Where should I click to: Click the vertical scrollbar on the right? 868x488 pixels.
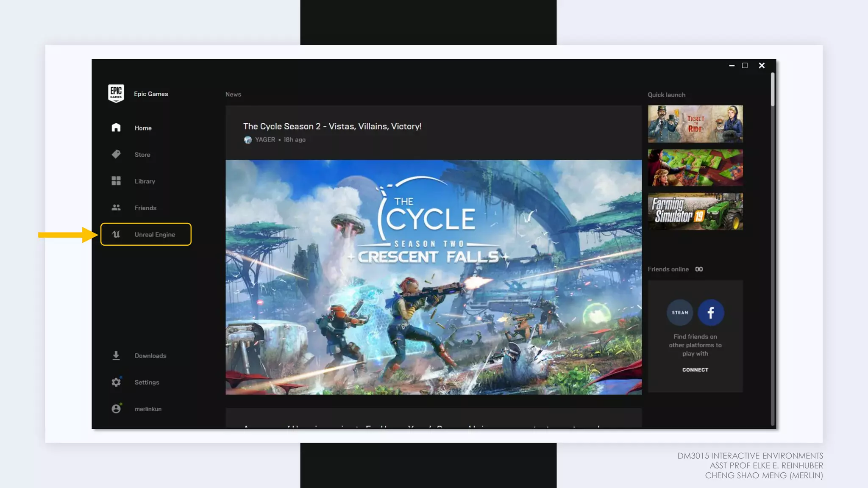773,89
